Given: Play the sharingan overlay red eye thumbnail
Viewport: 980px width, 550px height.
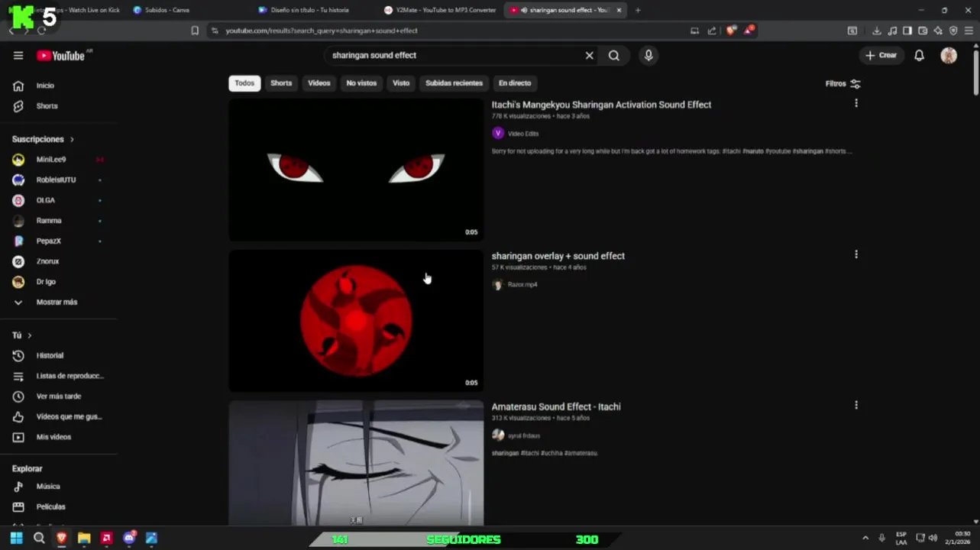Looking at the screenshot, I should click(x=356, y=321).
